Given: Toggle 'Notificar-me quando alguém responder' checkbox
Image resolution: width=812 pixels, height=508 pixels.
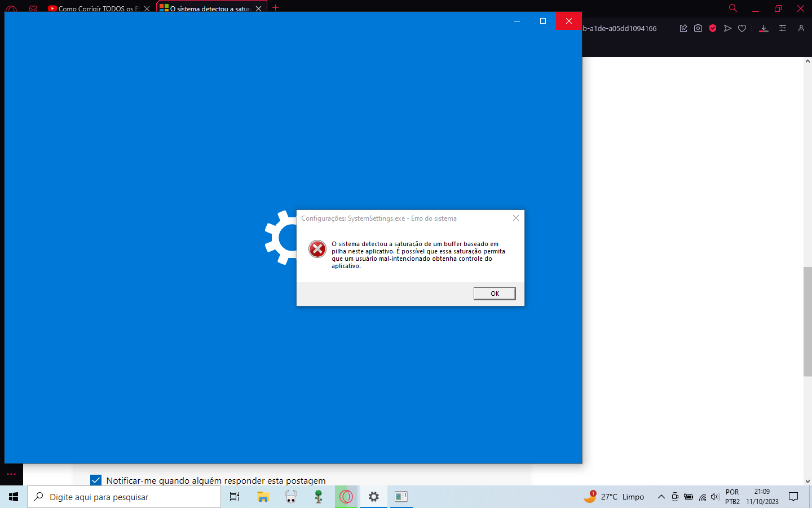Looking at the screenshot, I should point(96,480).
